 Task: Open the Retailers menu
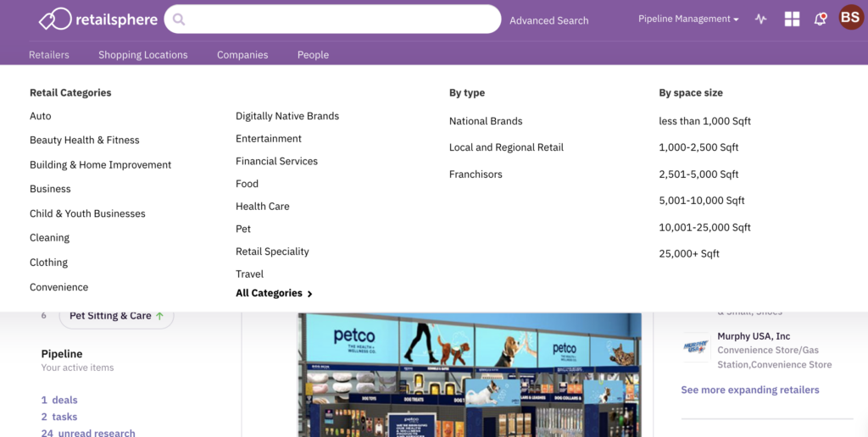pos(49,55)
